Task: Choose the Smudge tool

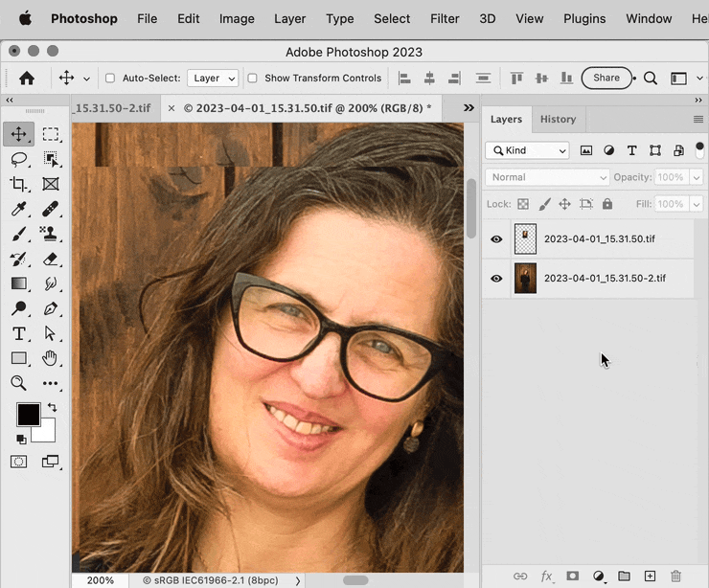Action: click(x=50, y=283)
